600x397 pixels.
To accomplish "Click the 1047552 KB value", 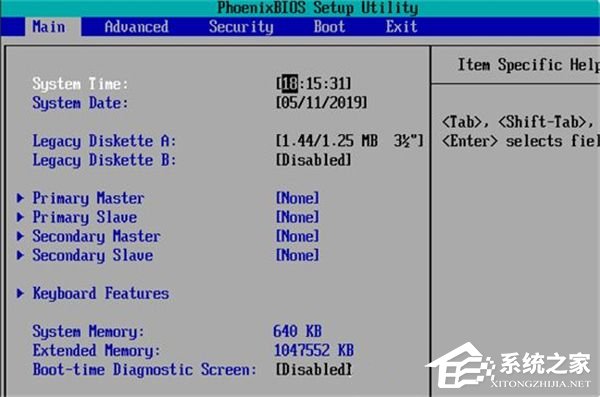I will pos(314,350).
